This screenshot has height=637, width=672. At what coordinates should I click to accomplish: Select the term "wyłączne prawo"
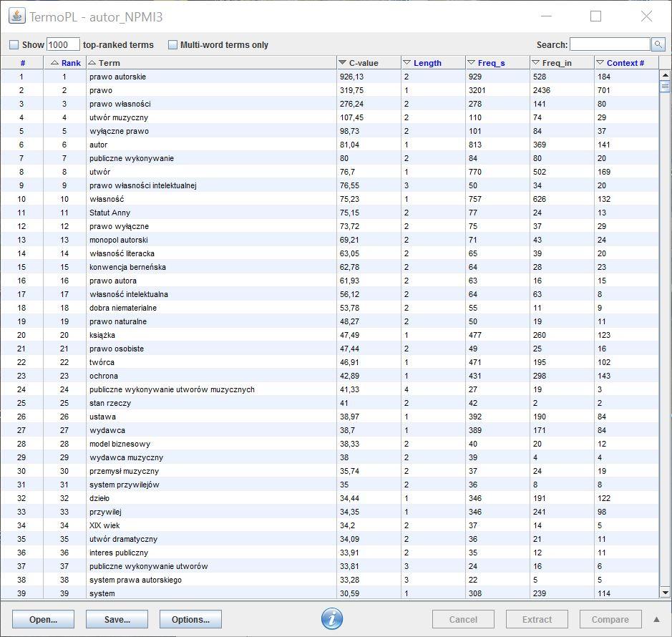click(119, 131)
